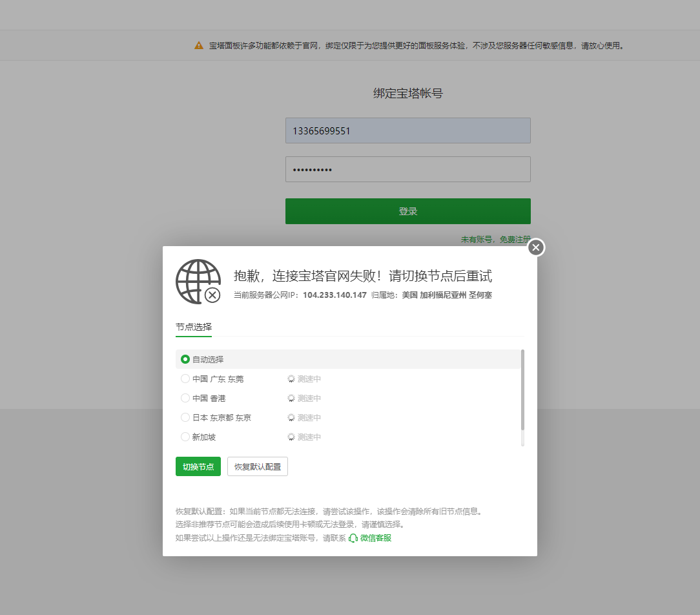This screenshot has height=615, width=700.
Task: Click the 抱歉，连接宝塔官网失败 heading
Action: (x=362, y=276)
